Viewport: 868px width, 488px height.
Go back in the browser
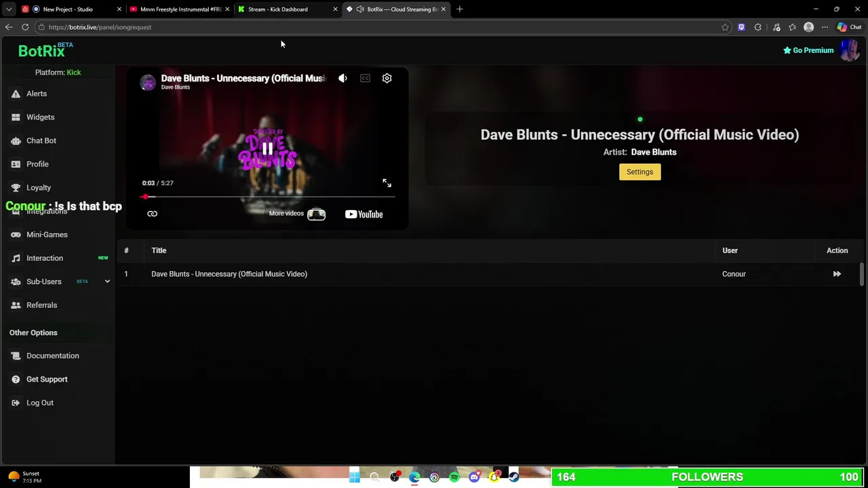9,27
